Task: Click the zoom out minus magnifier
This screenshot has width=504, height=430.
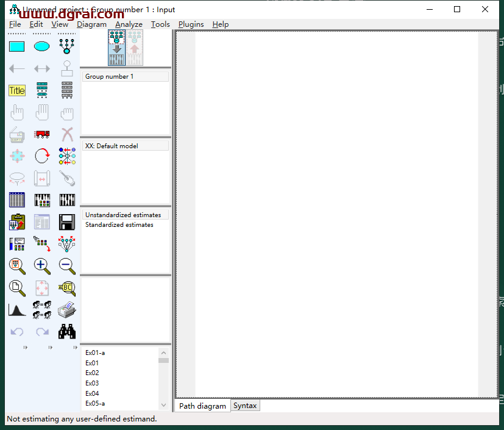Action: tap(67, 266)
